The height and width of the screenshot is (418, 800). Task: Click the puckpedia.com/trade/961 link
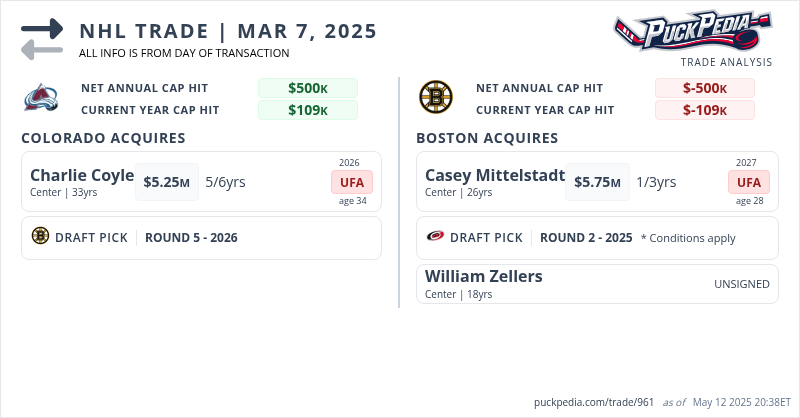click(594, 402)
